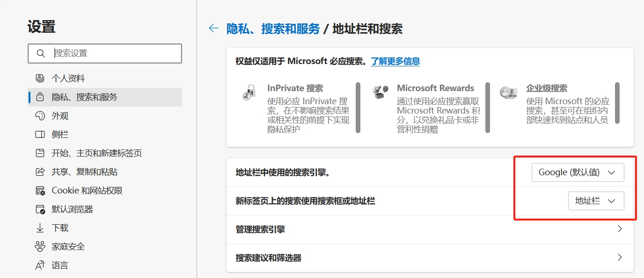
Task: Click the 默认浏览器 icon
Action: coord(40,209)
